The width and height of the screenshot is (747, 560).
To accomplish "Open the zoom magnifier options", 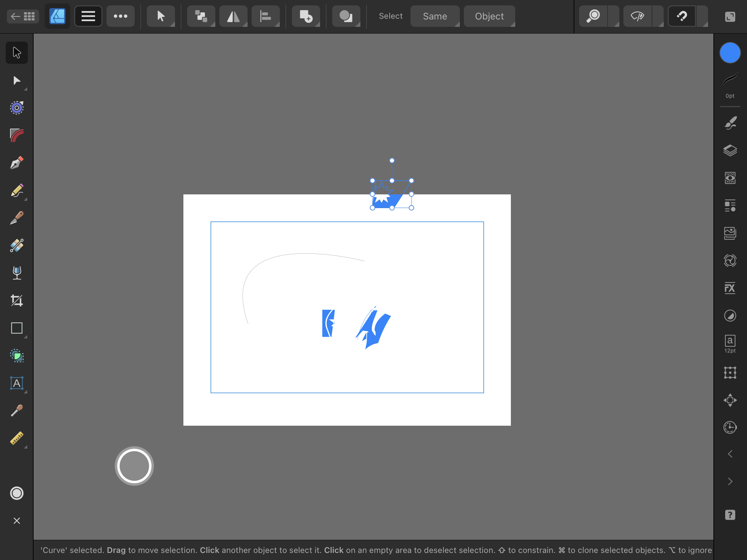I will 594,16.
